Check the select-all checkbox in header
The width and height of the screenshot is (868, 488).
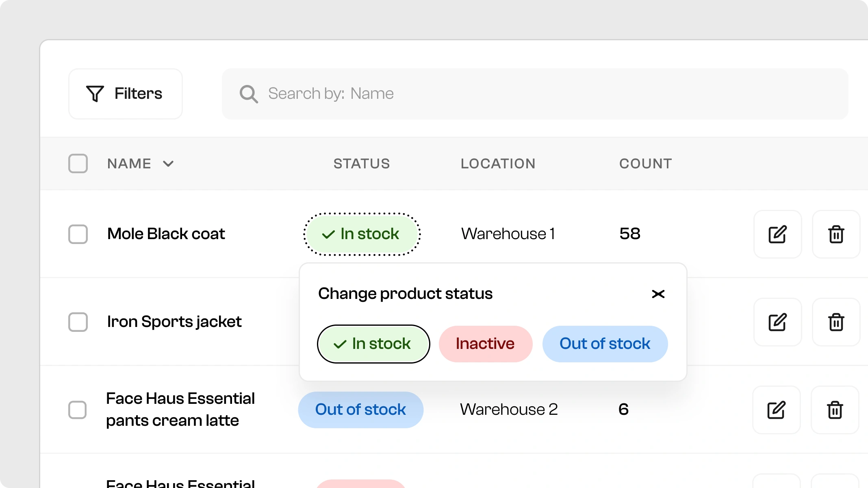coord(78,163)
